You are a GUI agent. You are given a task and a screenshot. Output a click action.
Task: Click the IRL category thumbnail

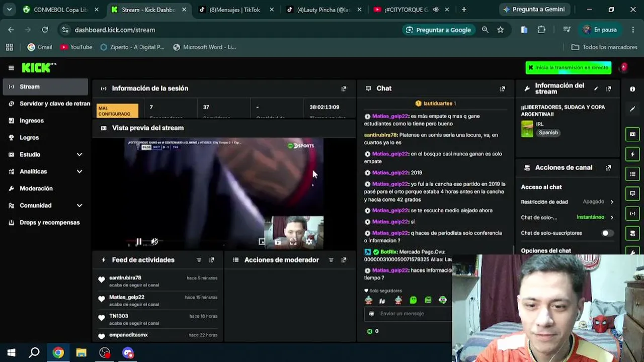pyautogui.click(x=527, y=129)
